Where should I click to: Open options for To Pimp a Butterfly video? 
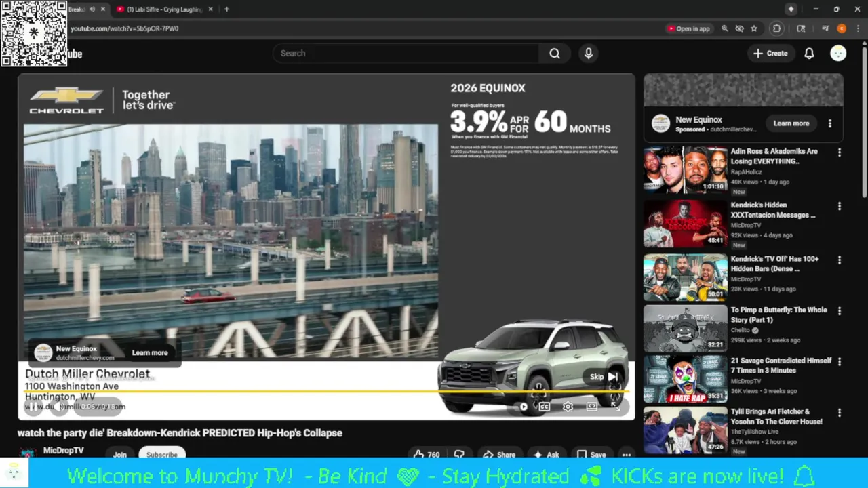[x=840, y=311]
